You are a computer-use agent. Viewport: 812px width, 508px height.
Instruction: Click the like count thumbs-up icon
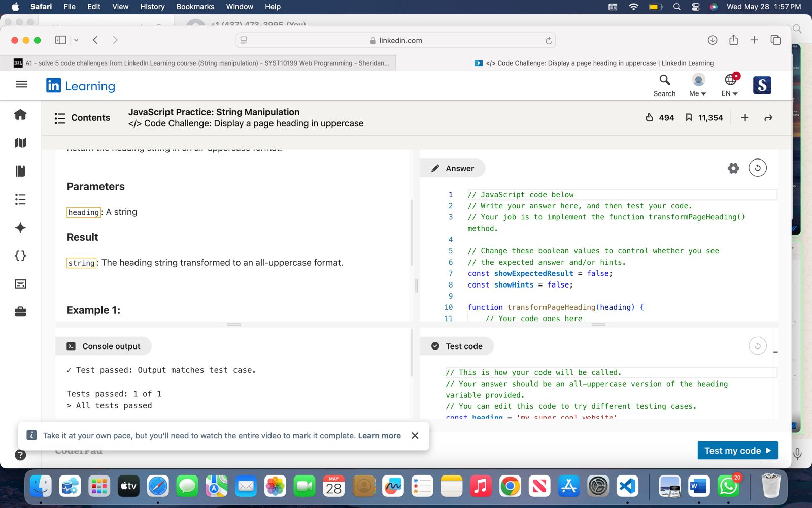tap(649, 117)
